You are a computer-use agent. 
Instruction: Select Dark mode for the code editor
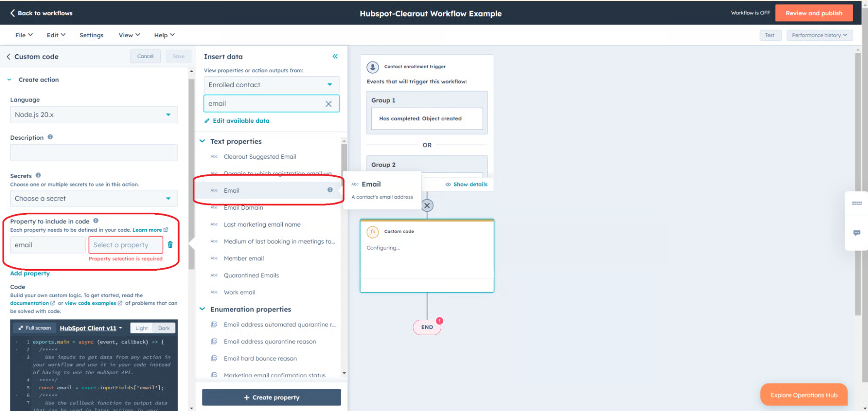point(164,328)
